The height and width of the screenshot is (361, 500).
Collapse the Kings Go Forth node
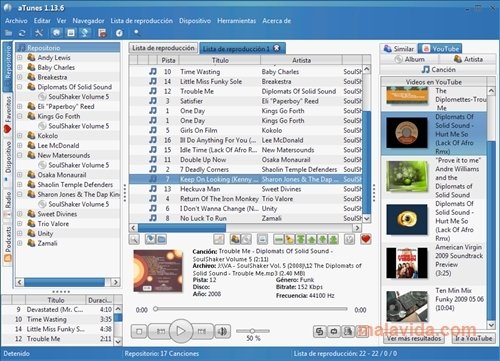tap(20, 116)
